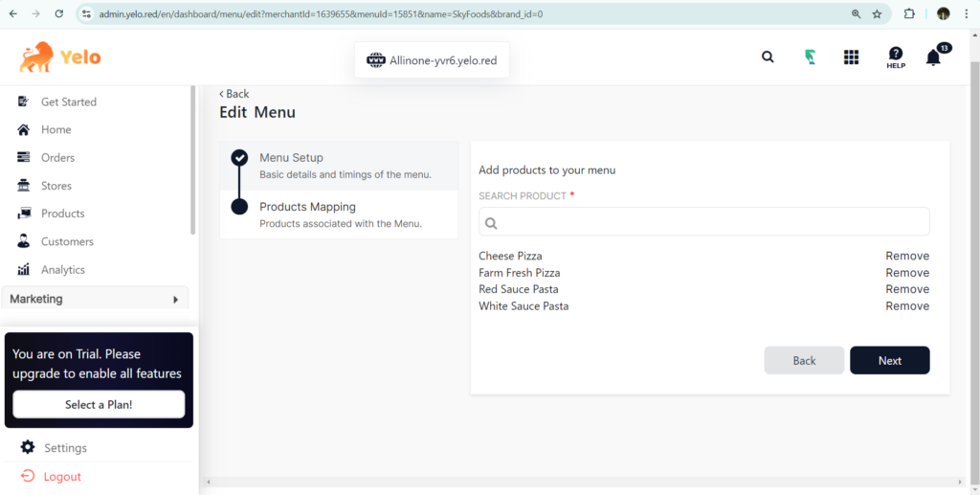The height and width of the screenshot is (495, 980).
Task: Click the browser back arrow
Action: point(12,13)
